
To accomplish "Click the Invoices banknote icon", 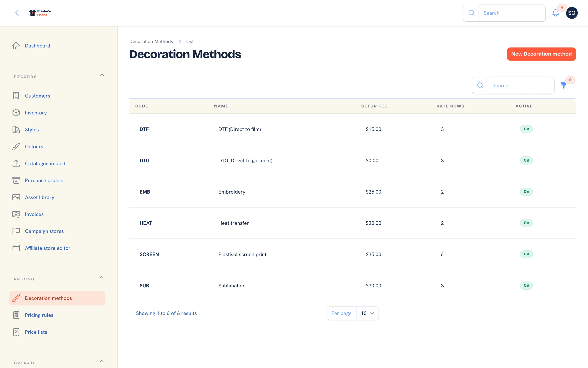I will (16, 214).
